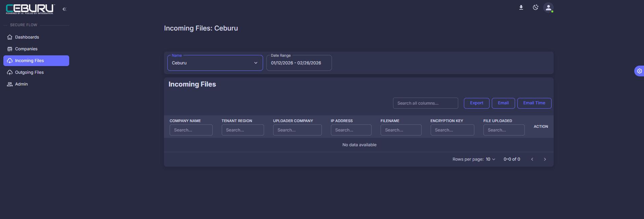
Task: Open the Name dropdown showing Ceburu
Action: point(215,63)
